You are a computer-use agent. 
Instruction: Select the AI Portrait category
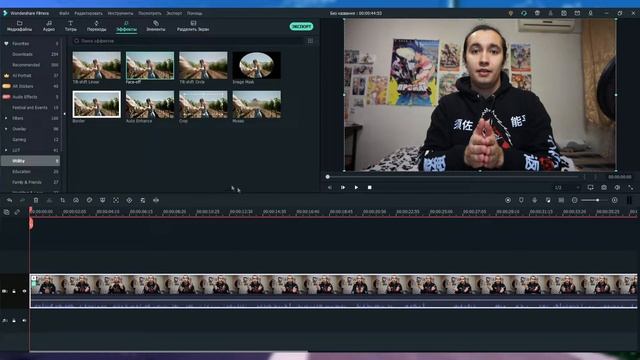[22, 76]
